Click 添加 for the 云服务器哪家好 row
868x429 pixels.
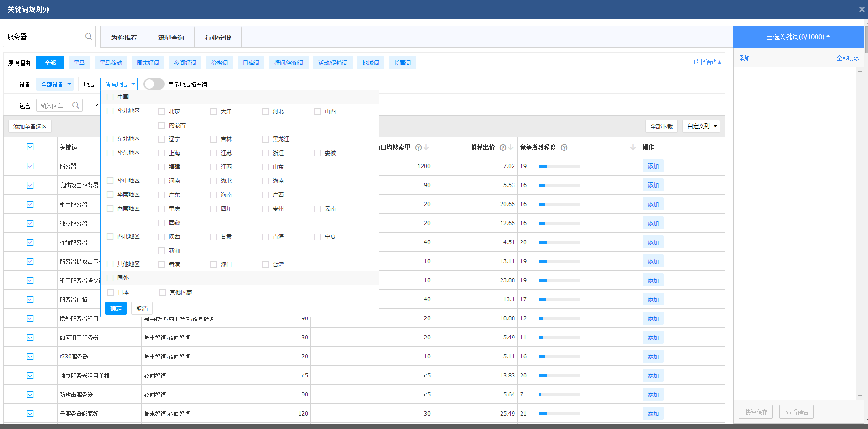point(653,413)
